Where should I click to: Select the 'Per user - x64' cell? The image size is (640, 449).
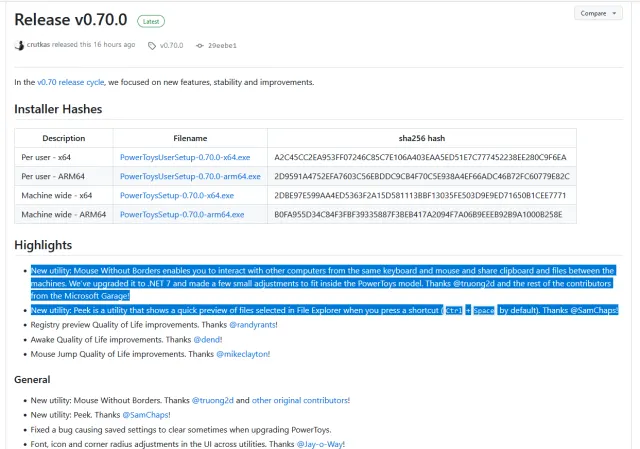[x=64, y=157]
